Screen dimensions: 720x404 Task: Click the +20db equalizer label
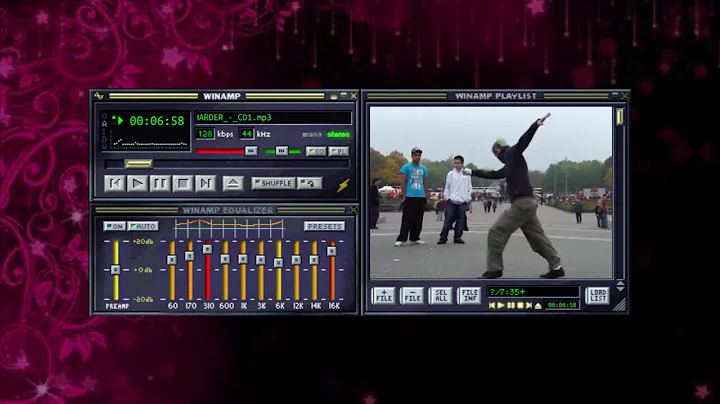click(x=143, y=241)
